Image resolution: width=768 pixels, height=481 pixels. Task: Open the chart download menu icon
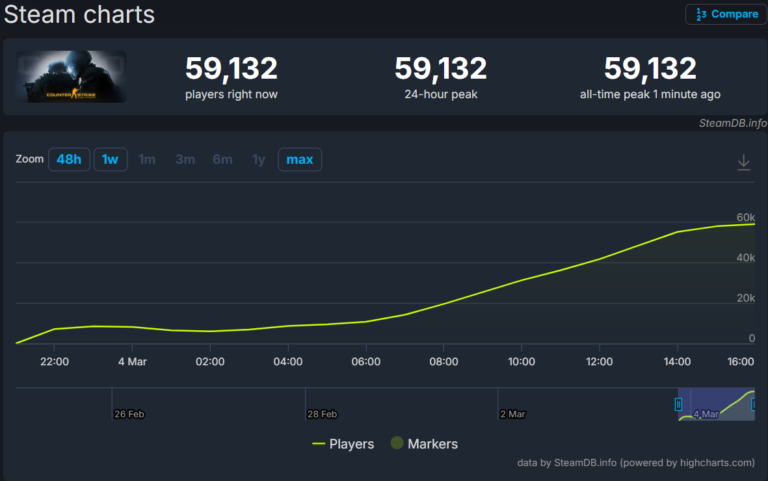(x=744, y=162)
